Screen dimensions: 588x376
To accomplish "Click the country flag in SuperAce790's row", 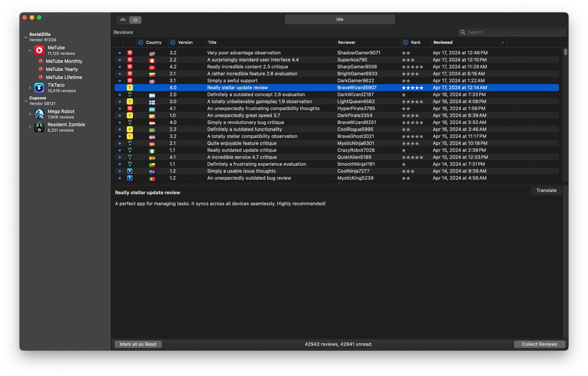I will pos(152,60).
